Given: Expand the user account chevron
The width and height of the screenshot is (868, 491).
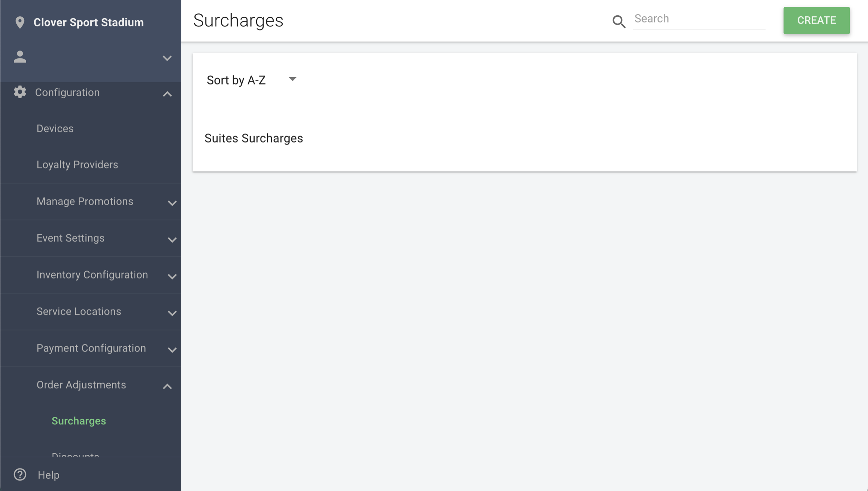Looking at the screenshot, I should click(167, 58).
